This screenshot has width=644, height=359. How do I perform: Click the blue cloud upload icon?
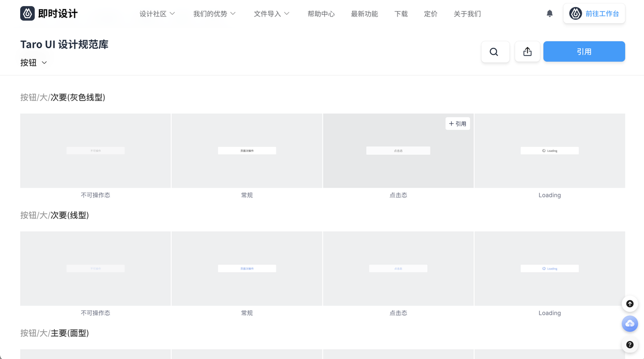coord(629,324)
